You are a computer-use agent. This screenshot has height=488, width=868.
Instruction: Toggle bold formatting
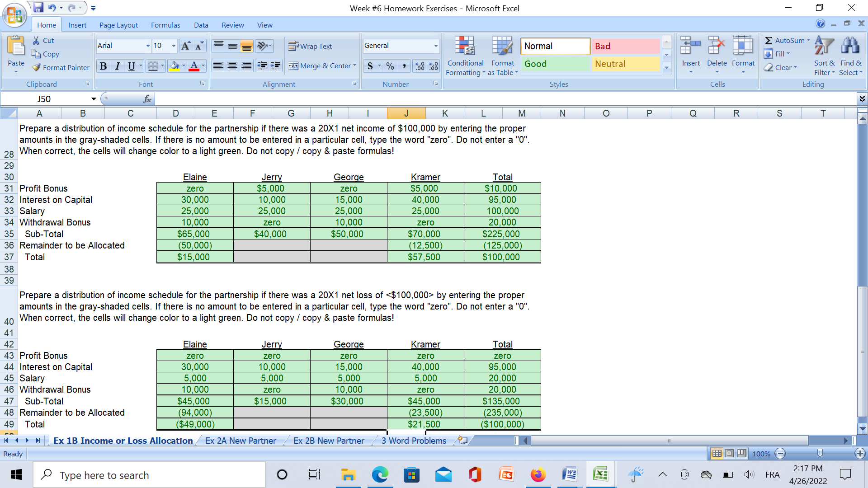[x=103, y=66]
